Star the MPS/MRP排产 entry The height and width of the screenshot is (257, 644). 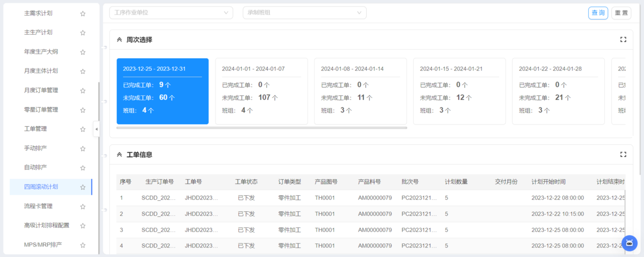[83, 245]
